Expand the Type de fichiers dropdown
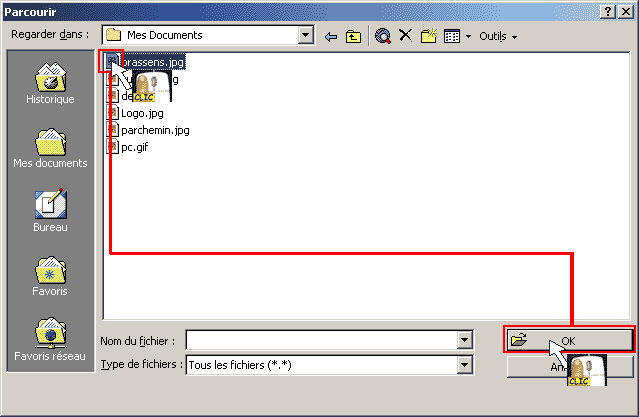Image resolution: width=639 pixels, height=417 pixels. [465, 365]
